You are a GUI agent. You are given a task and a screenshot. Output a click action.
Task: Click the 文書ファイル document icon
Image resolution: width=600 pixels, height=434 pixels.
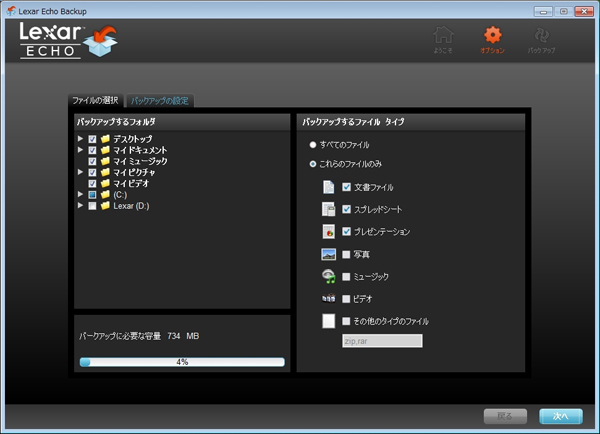pyautogui.click(x=328, y=187)
